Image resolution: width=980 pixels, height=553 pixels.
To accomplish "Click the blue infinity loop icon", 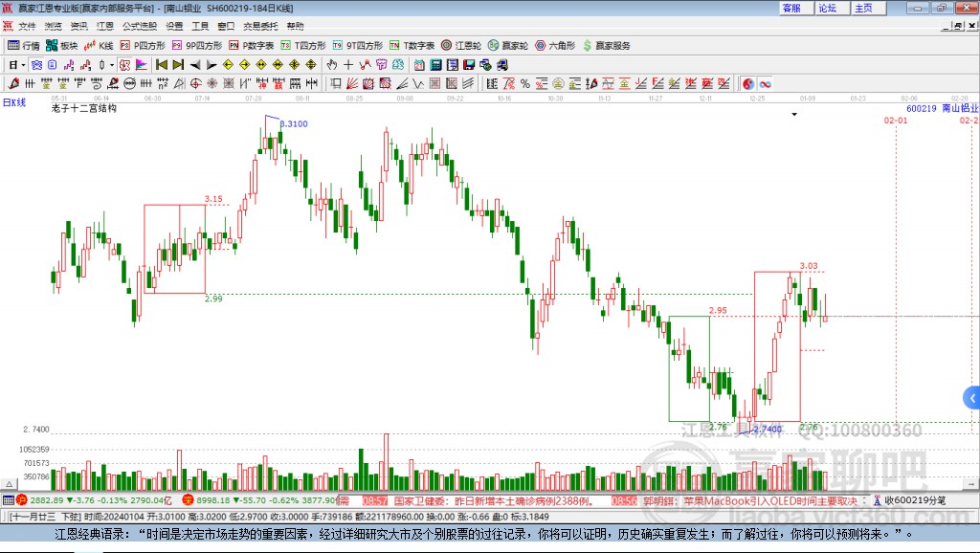I will 765,84.
